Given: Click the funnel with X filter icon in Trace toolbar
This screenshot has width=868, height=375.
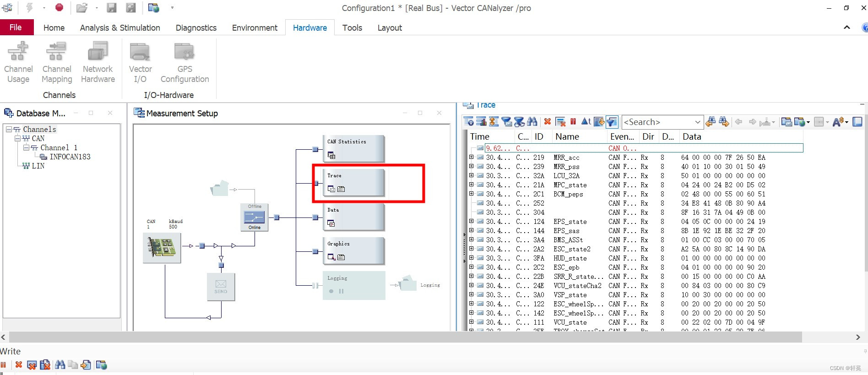Looking at the screenshot, I should coord(519,122).
